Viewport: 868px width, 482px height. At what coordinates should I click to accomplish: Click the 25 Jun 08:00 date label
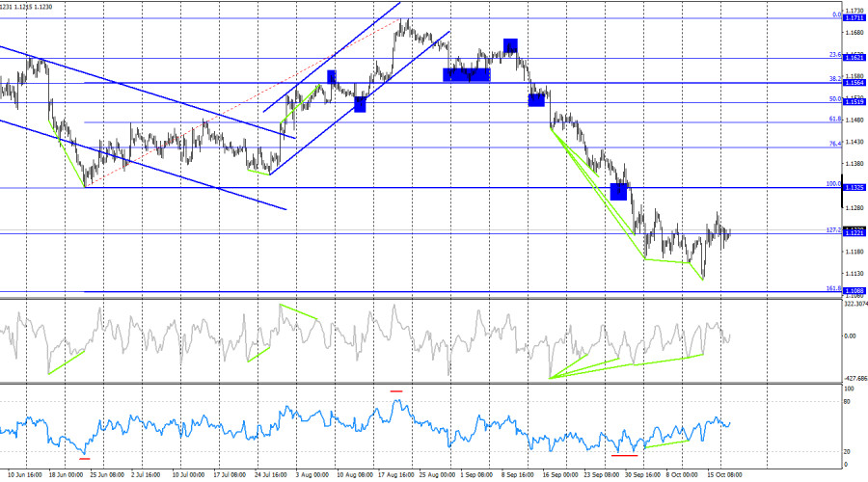(107, 475)
